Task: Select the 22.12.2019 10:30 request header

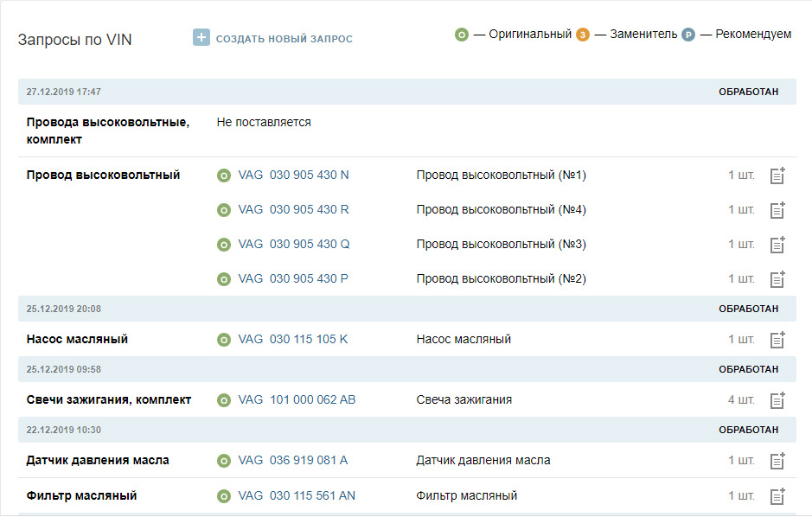Action: [x=64, y=430]
